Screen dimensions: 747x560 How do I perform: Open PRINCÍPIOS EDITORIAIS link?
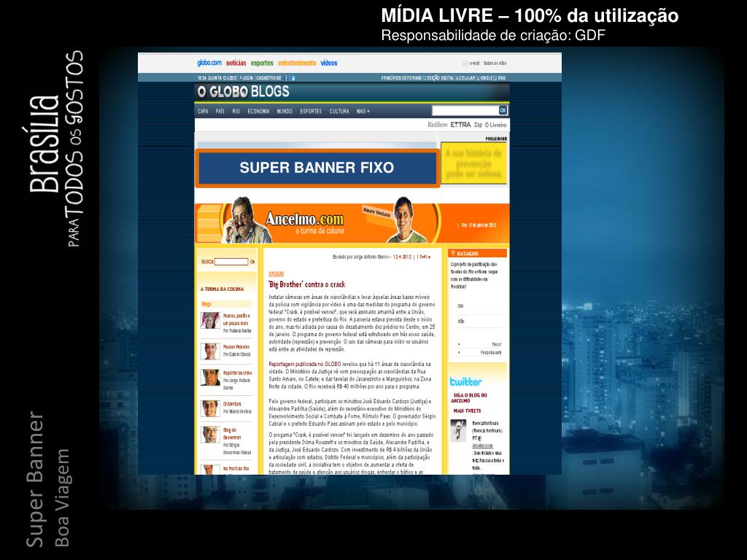pos(401,77)
